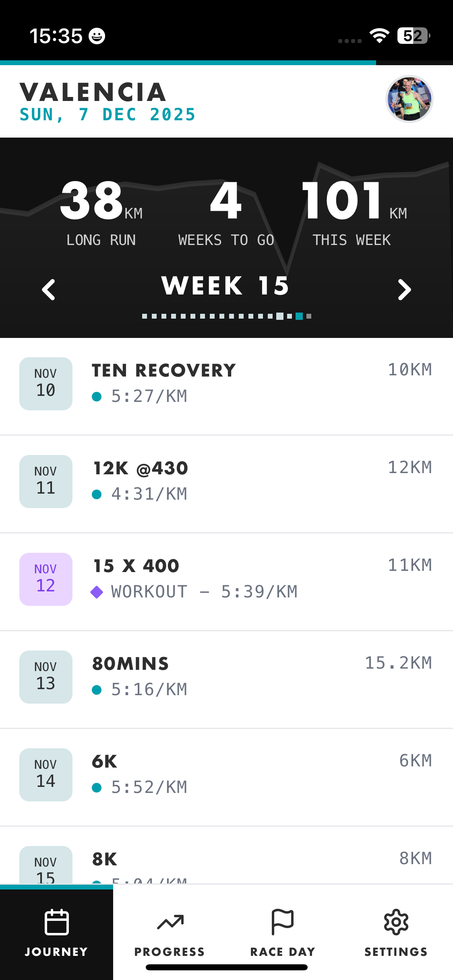Open the Settings gear icon
453x980 pixels.
(x=396, y=922)
